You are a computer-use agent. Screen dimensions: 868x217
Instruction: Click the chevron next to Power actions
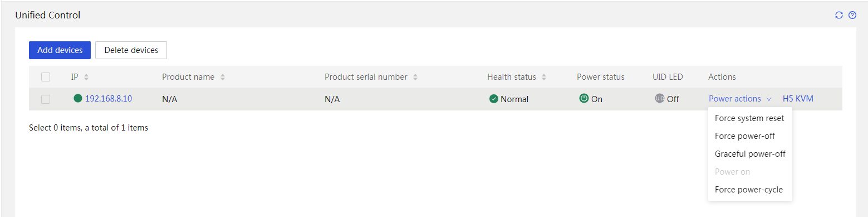point(769,99)
